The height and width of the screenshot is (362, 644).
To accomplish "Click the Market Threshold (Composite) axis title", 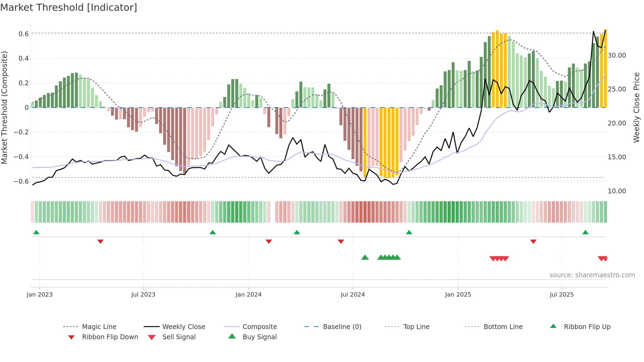I will (x=4, y=107).
